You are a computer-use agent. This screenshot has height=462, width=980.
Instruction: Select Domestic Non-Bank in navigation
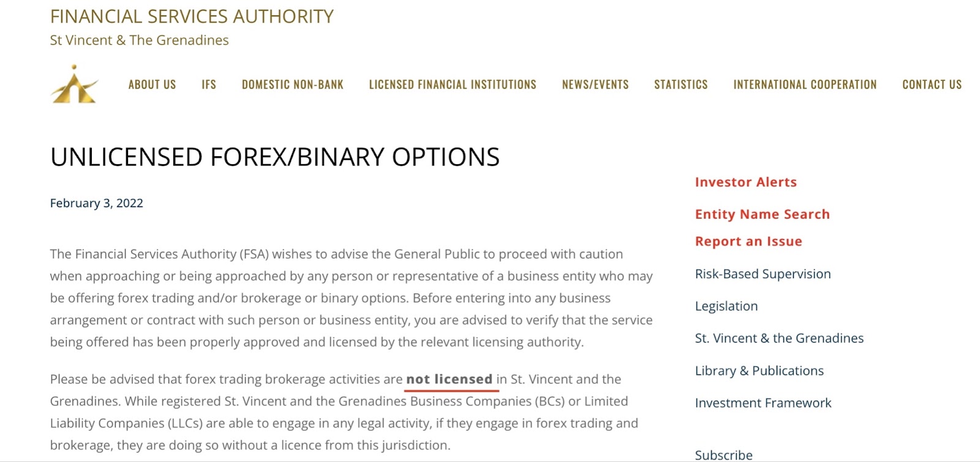click(293, 85)
